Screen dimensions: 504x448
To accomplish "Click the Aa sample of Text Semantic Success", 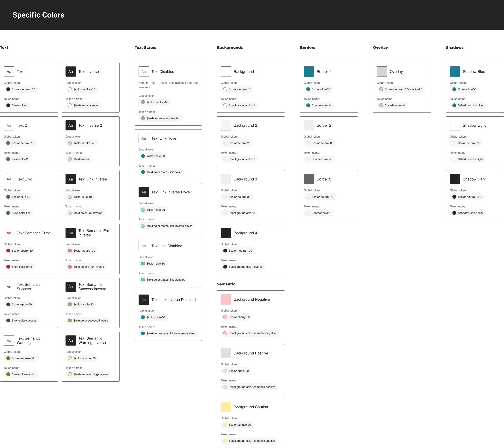I will (x=9, y=287).
